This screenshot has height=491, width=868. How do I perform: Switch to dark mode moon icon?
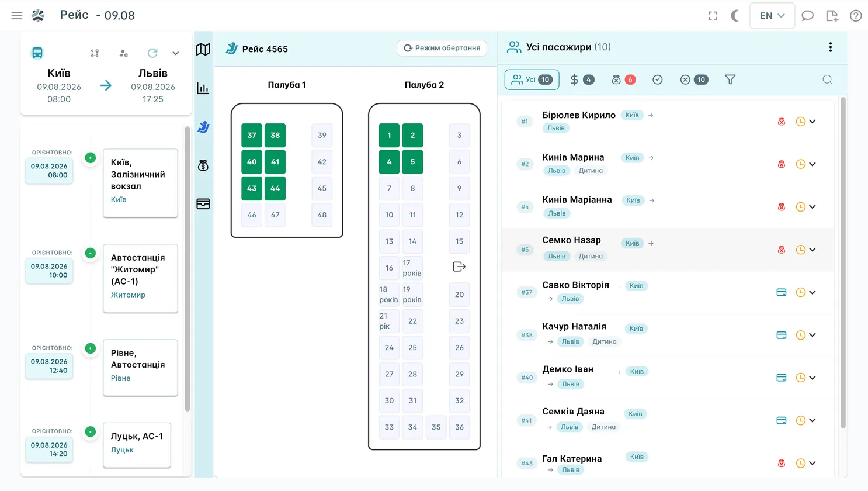[x=735, y=16]
